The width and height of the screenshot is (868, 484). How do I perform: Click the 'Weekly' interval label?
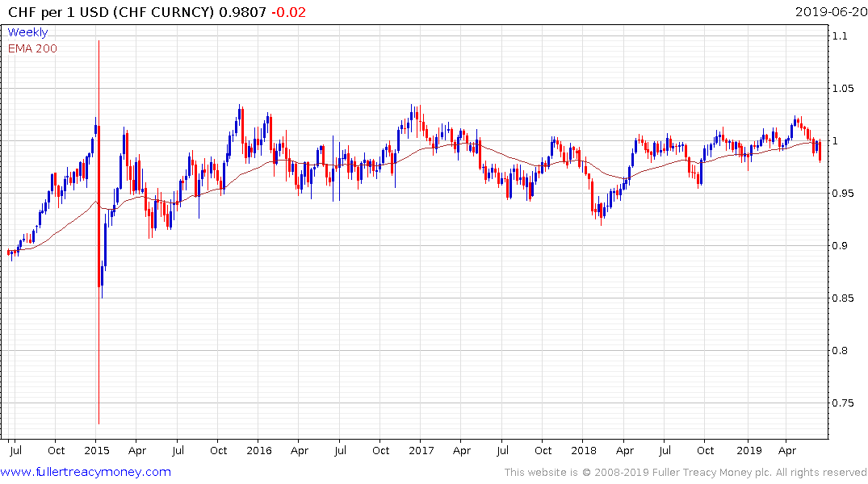pos(27,32)
